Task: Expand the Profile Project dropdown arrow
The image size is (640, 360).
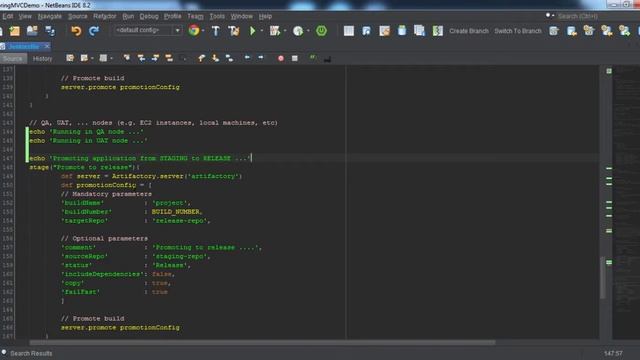Action: tap(308, 31)
